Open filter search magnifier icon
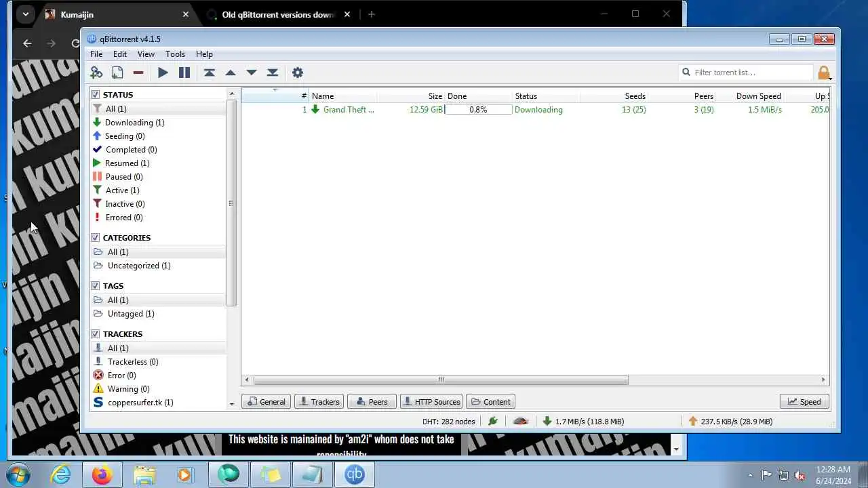Screen dimensions: 868x488 pos(686,72)
